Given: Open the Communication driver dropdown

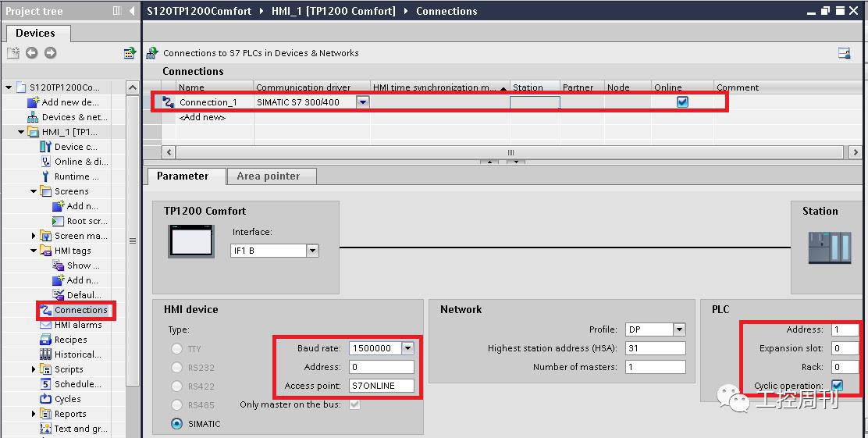Looking at the screenshot, I should (x=362, y=102).
